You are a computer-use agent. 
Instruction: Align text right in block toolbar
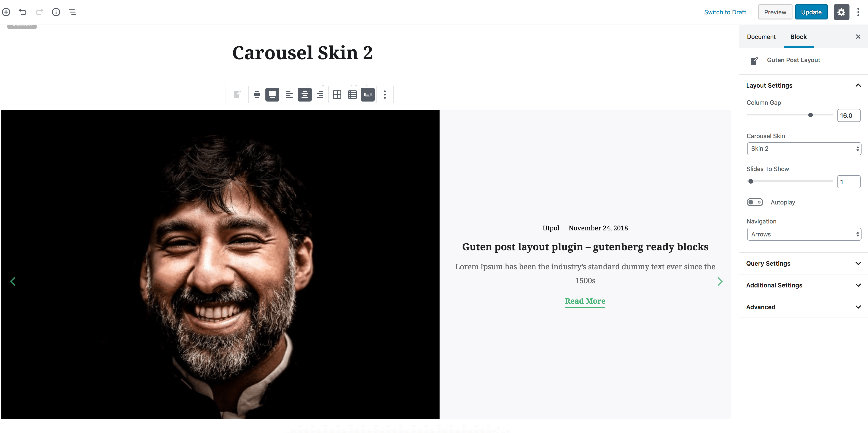coord(320,94)
